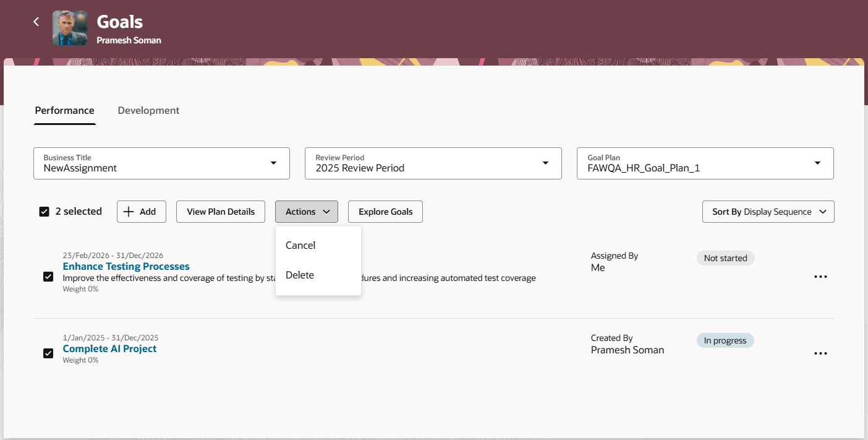Select the Enhance Testing Processes checkbox
This screenshot has height=440, width=868.
(48, 277)
